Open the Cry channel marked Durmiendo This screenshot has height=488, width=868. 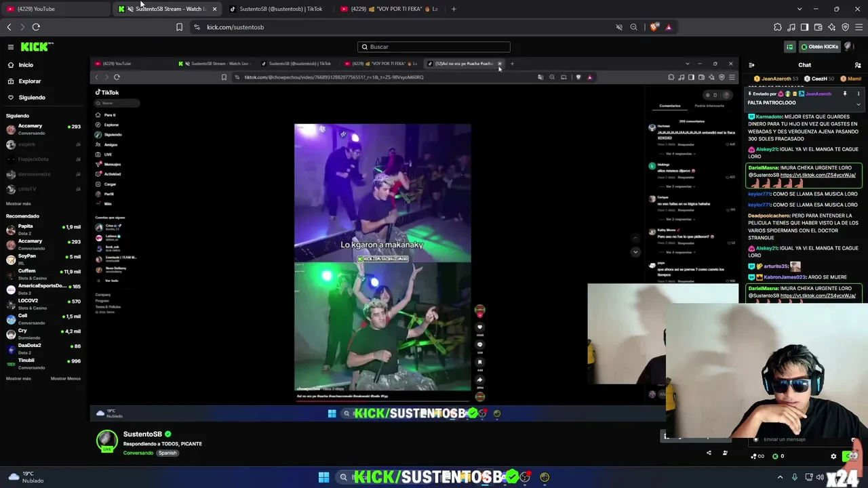[43, 333]
